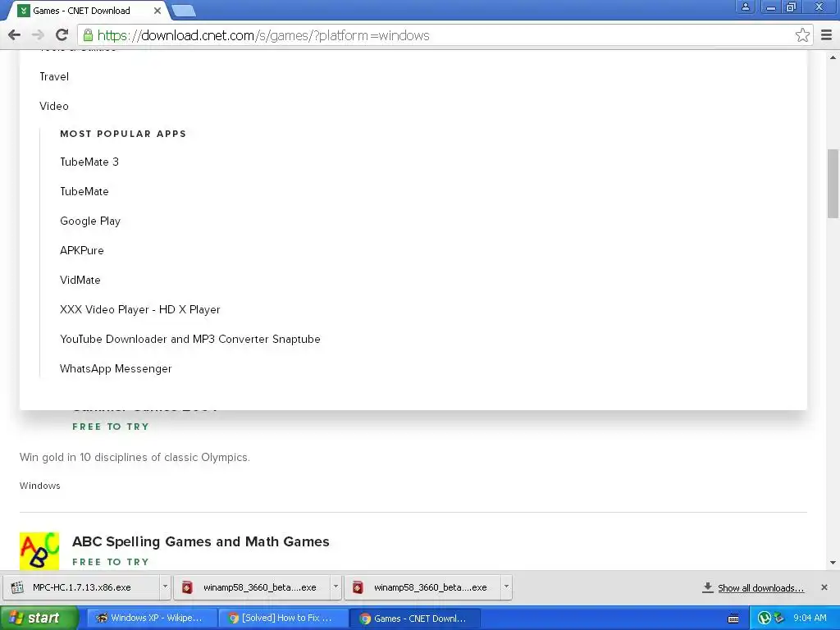
Task: Click the address bar URL field
Action: [445, 35]
